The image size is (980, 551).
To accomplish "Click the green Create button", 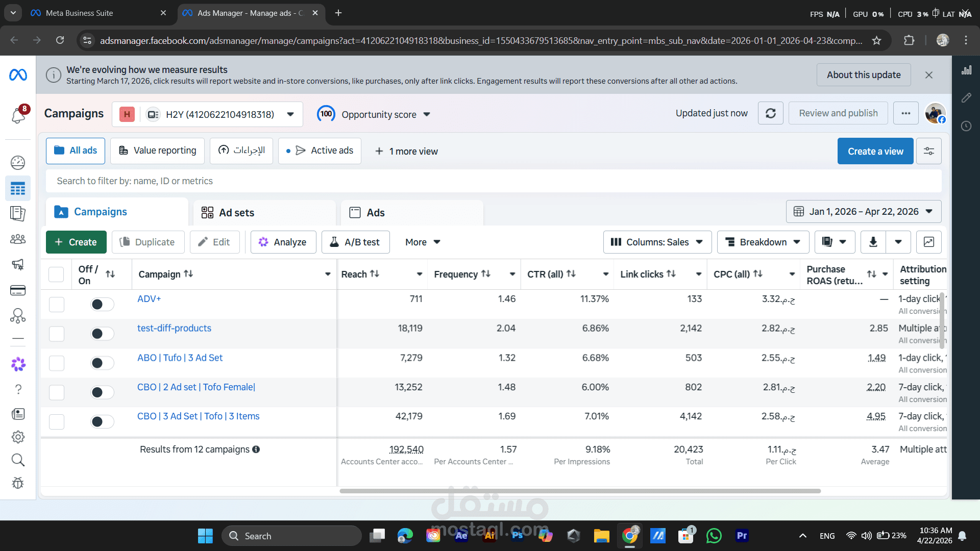I will tap(76, 242).
